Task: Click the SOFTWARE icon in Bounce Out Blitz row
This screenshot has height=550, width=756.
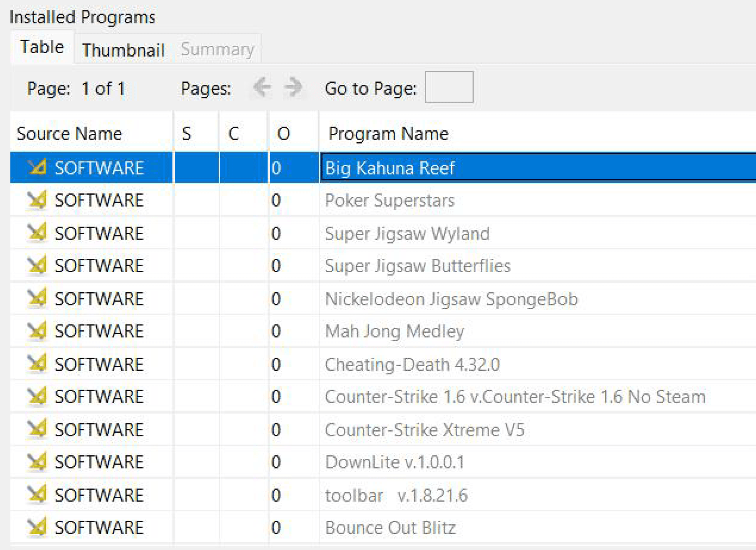Action: pyautogui.click(x=37, y=527)
